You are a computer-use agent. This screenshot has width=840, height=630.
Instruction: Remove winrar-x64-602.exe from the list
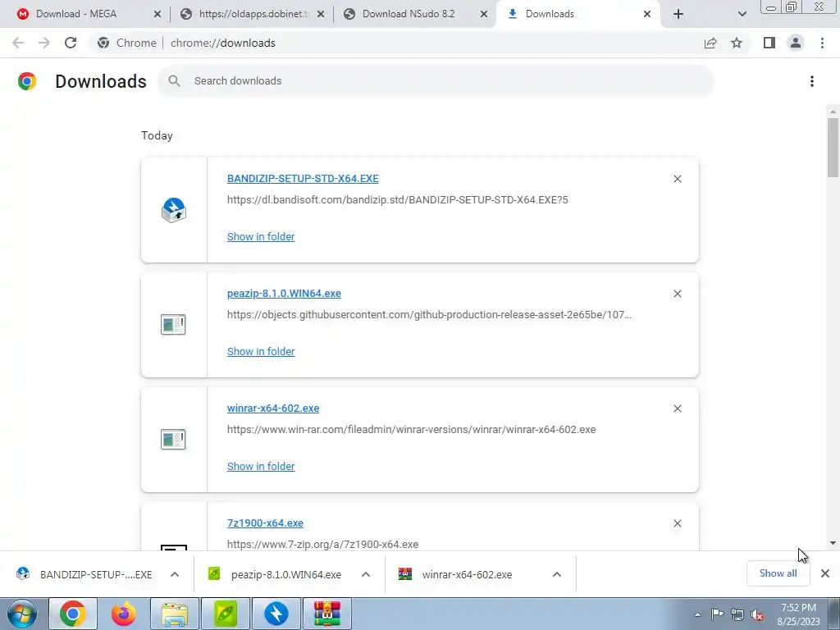[677, 409]
